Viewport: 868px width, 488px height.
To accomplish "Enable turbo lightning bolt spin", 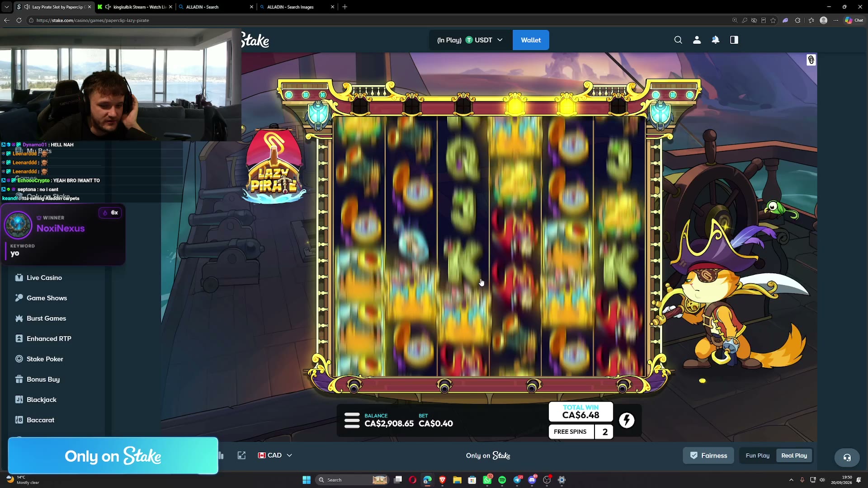I will 627,420.
